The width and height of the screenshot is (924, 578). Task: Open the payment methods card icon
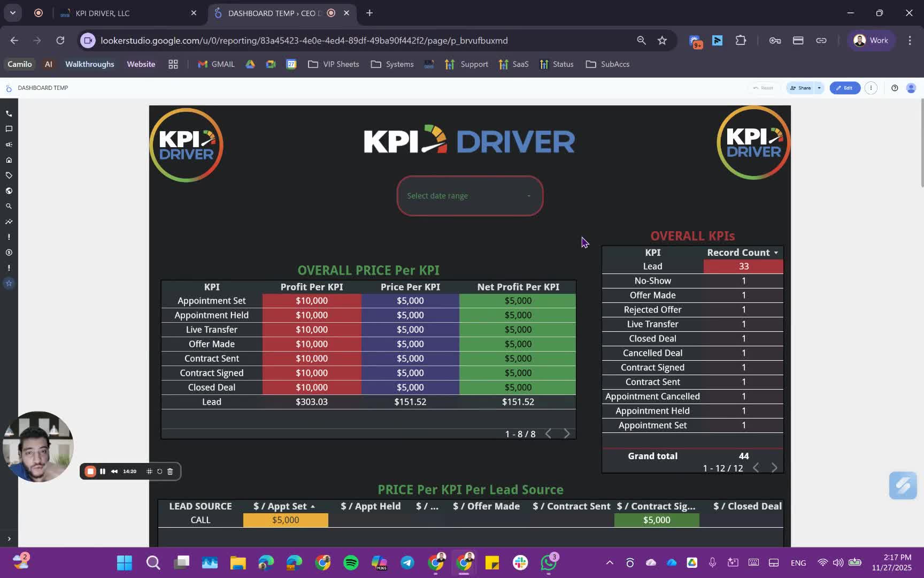[798, 41]
